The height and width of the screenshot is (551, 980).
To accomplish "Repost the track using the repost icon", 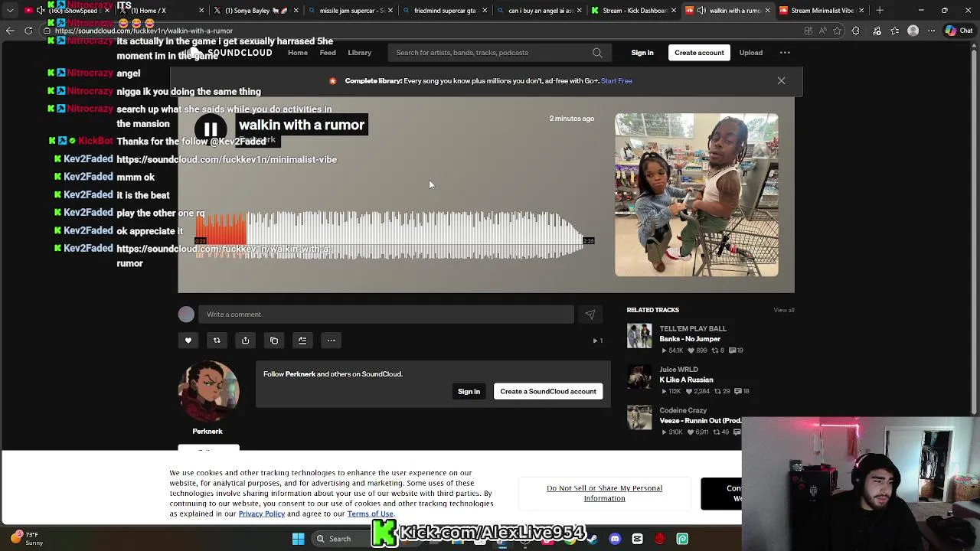I will tap(217, 341).
